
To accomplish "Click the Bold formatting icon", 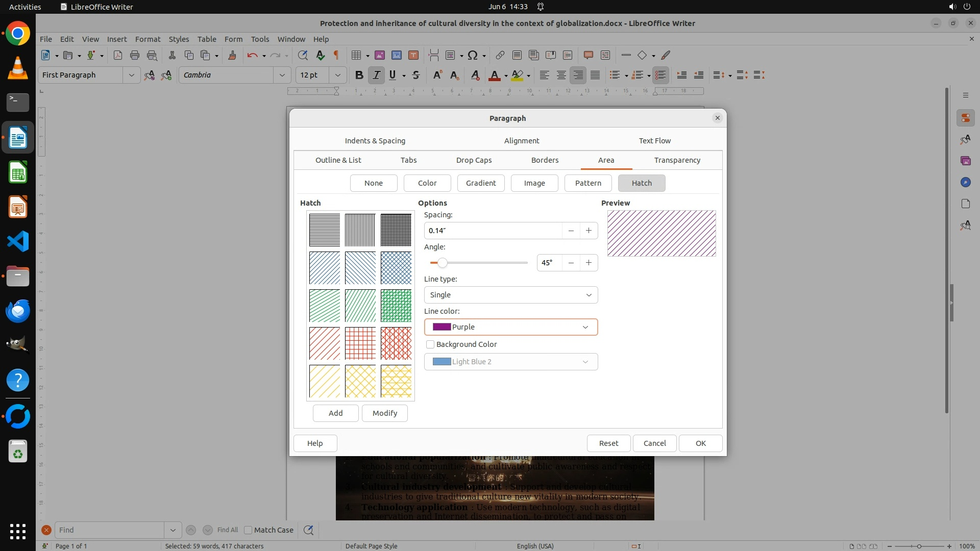I will [x=359, y=75].
